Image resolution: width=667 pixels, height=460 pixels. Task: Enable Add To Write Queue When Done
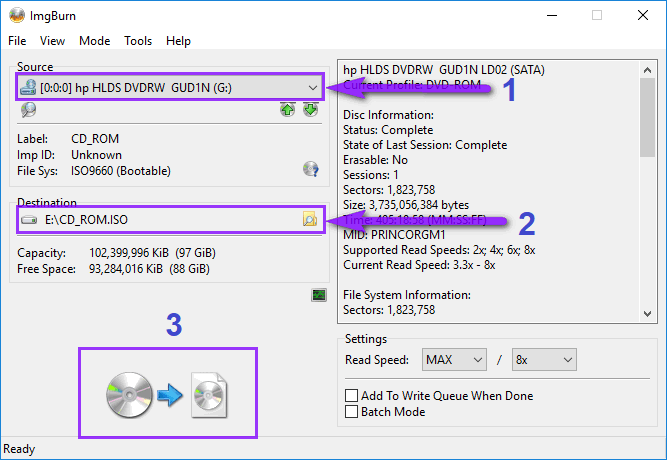point(351,395)
